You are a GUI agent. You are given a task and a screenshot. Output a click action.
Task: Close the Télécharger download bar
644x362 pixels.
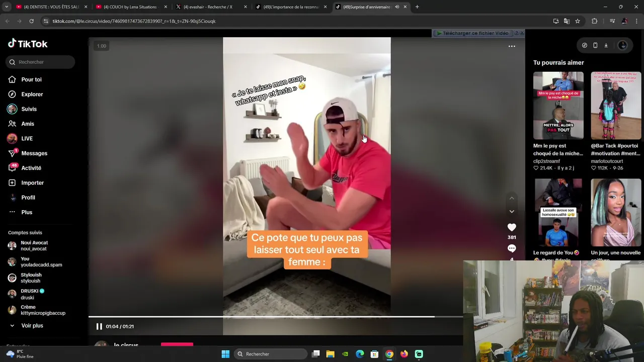click(522, 33)
